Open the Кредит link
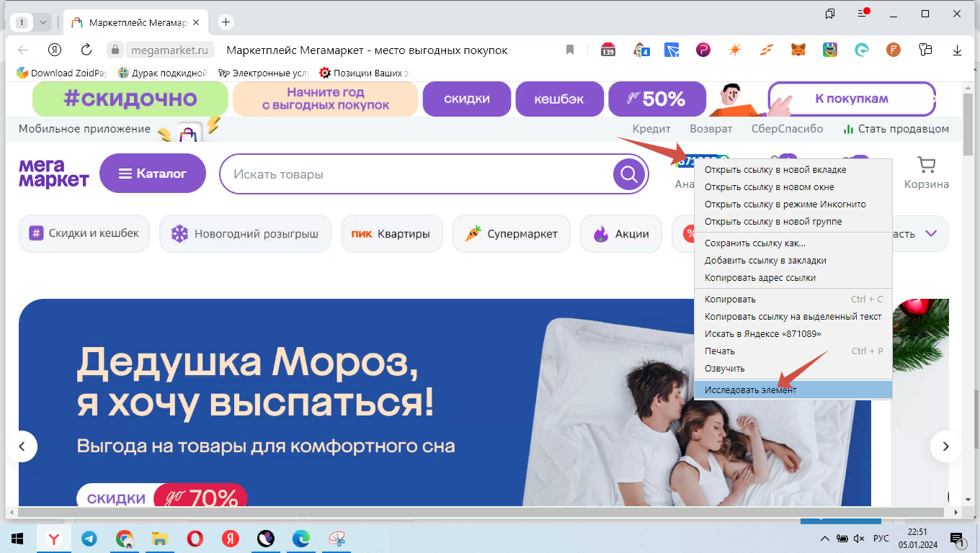 (x=651, y=129)
